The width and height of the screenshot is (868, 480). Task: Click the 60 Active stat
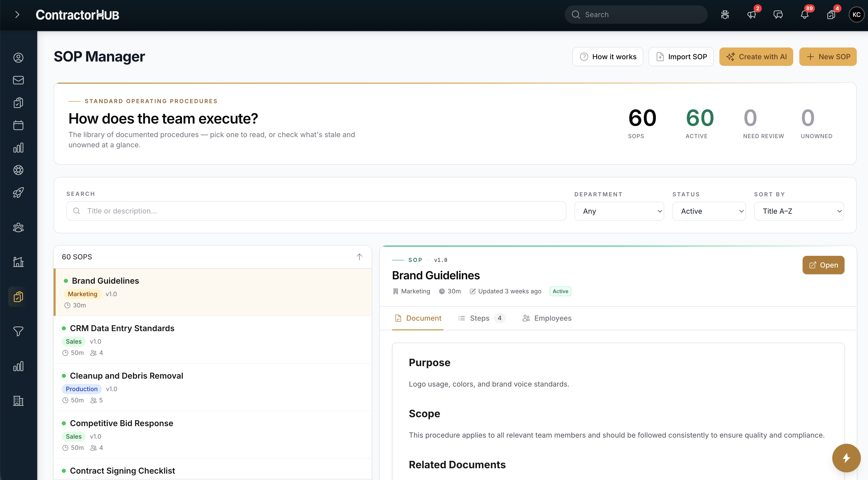(x=700, y=123)
